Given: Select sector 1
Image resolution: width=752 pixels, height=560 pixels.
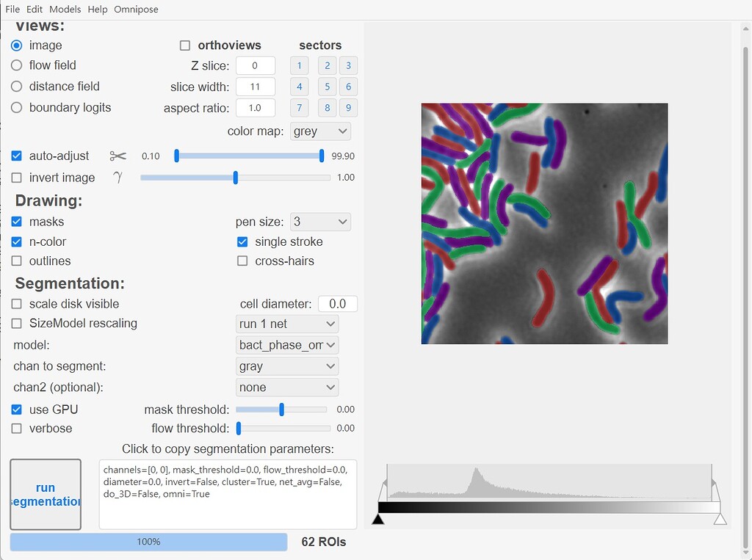Looking at the screenshot, I should 299,65.
